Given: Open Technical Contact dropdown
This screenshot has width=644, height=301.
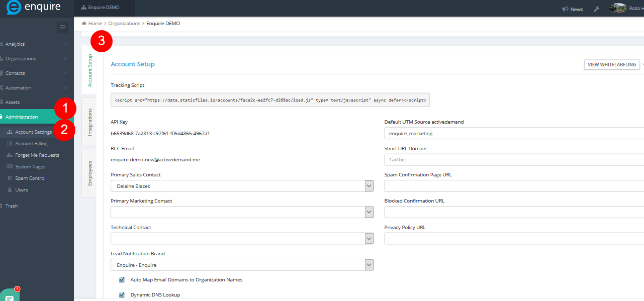Looking at the screenshot, I should pyautogui.click(x=242, y=239).
